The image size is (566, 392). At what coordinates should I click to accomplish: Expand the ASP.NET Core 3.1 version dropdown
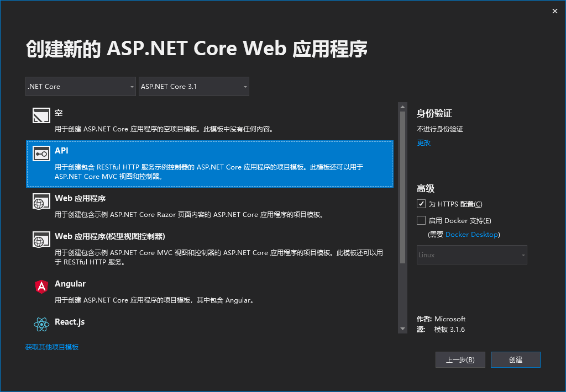click(193, 87)
